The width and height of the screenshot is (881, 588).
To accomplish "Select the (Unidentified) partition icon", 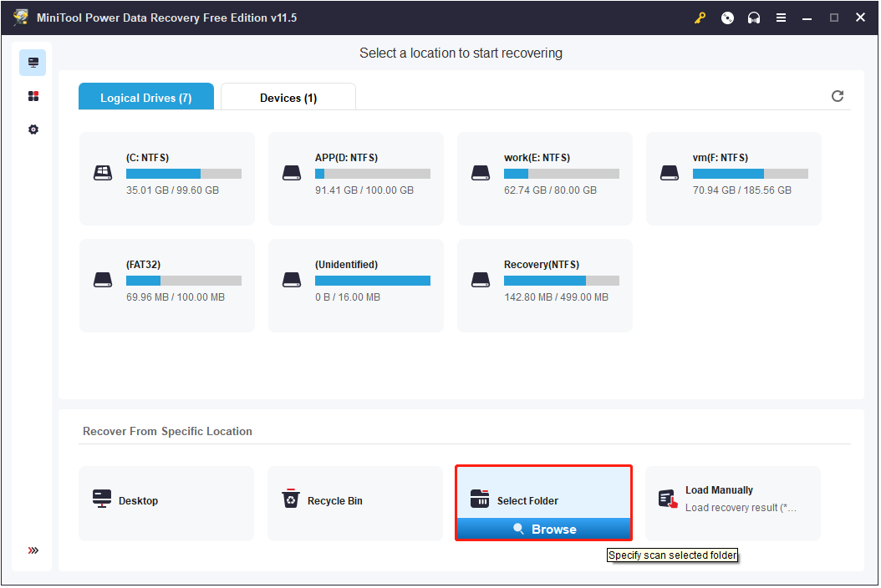I will (292, 280).
